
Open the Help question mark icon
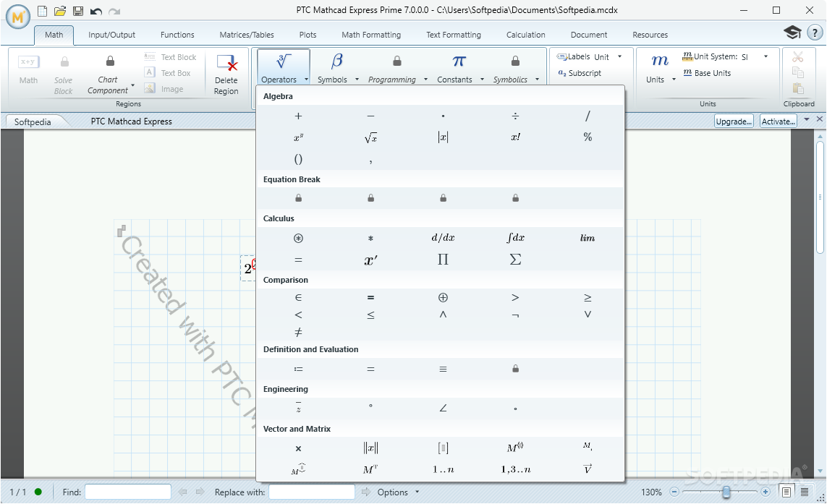pyautogui.click(x=815, y=33)
